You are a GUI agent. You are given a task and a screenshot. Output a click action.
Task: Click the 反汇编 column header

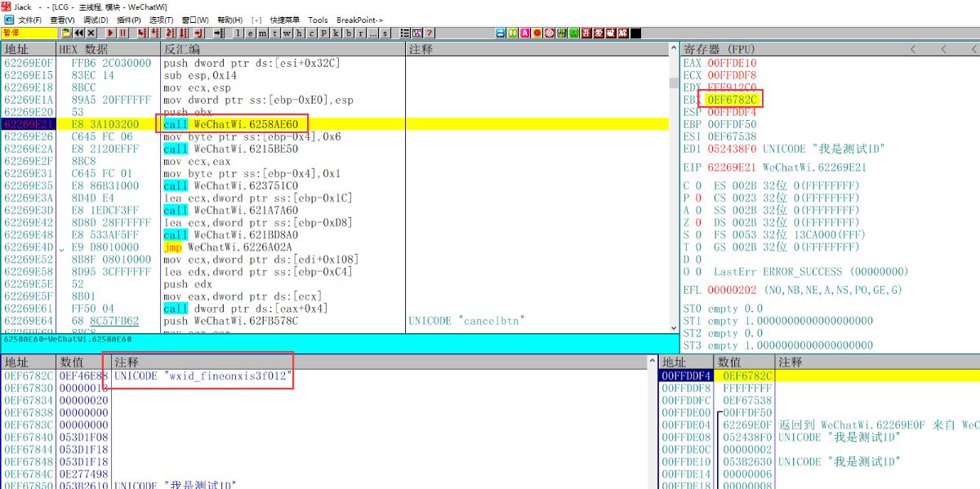coord(283,50)
